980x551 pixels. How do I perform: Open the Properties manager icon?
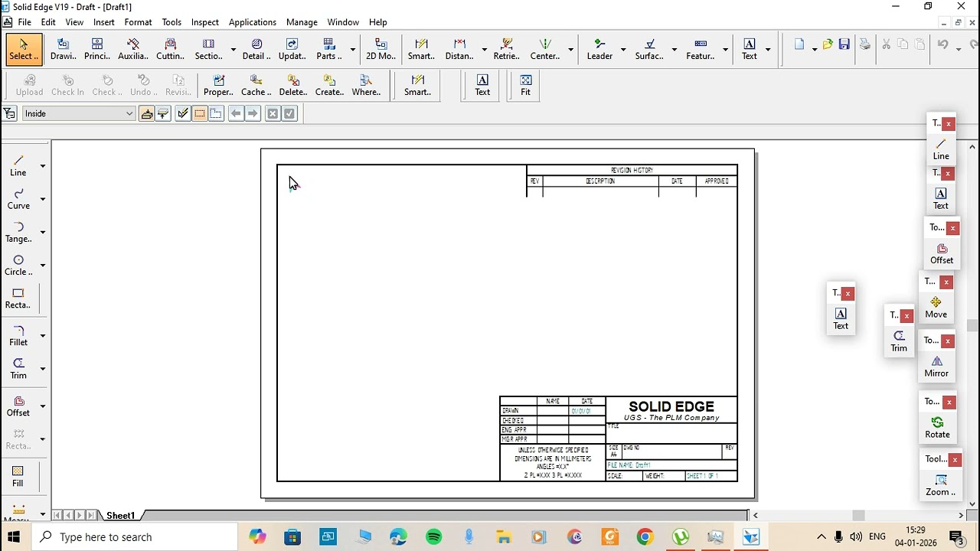(x=218, y=85)
